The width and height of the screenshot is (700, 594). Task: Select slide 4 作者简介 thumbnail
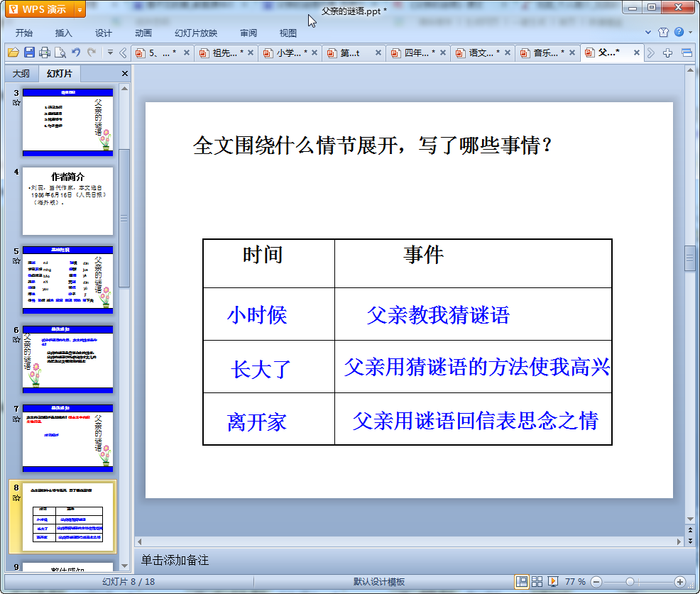(68, 202)
